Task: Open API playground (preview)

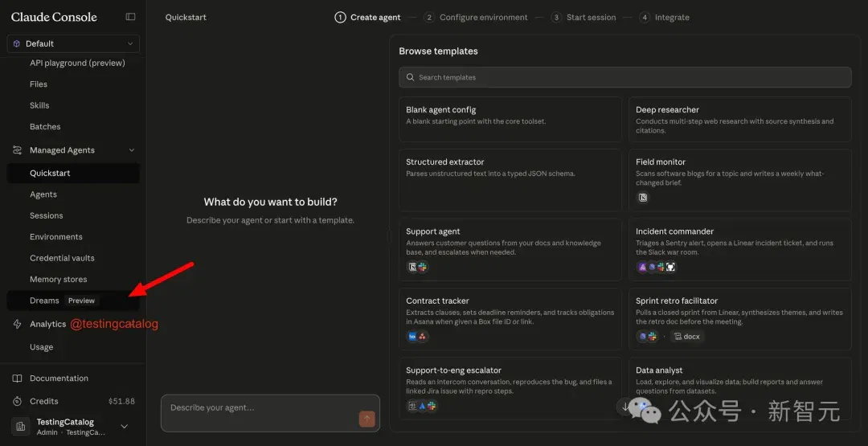Action: 77,63
